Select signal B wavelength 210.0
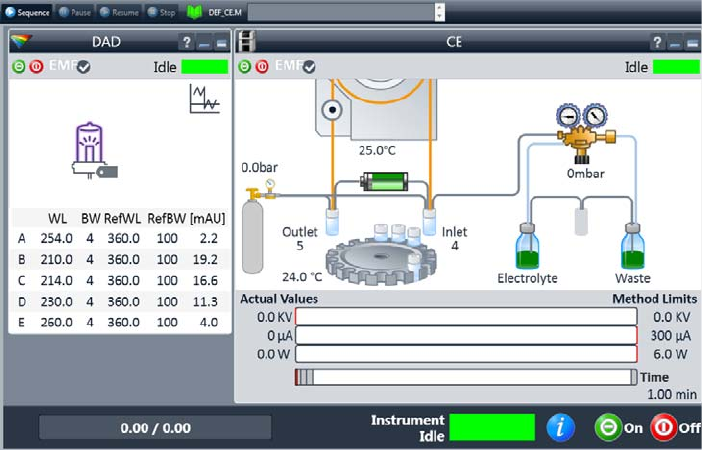Screen dimensions: 702x450 coord(56,259)
